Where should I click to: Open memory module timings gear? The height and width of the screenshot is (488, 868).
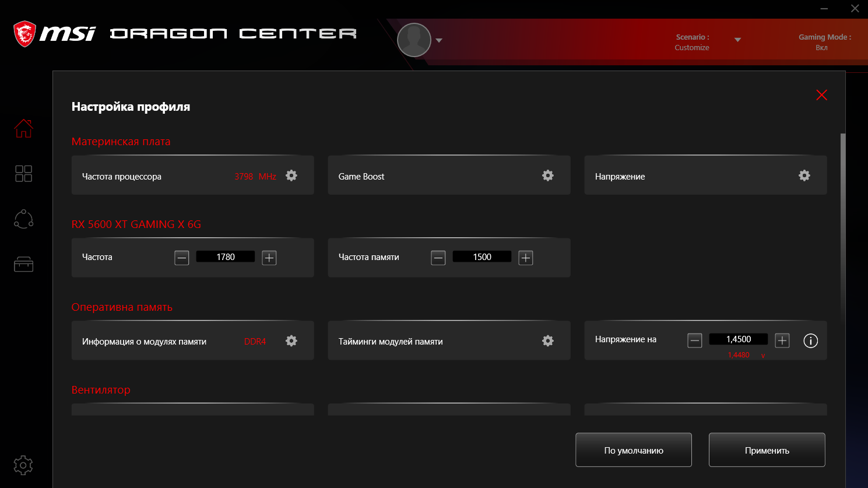(x=548, y=341)
